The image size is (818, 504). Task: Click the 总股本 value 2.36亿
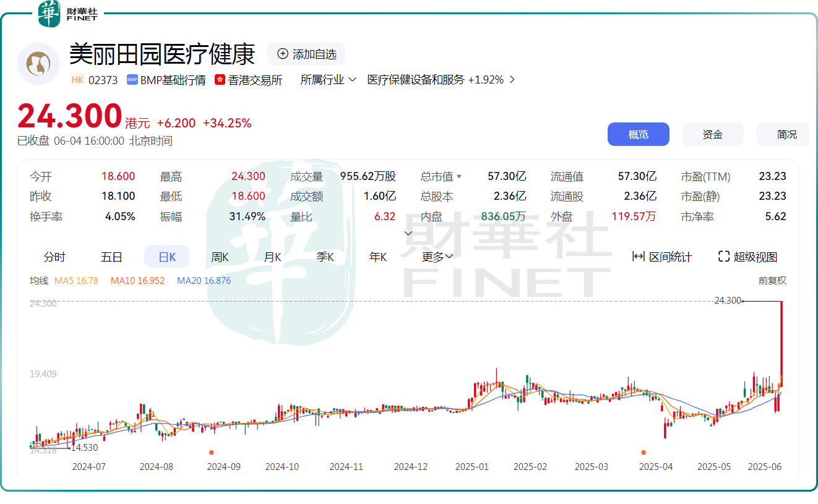point(510,196)
